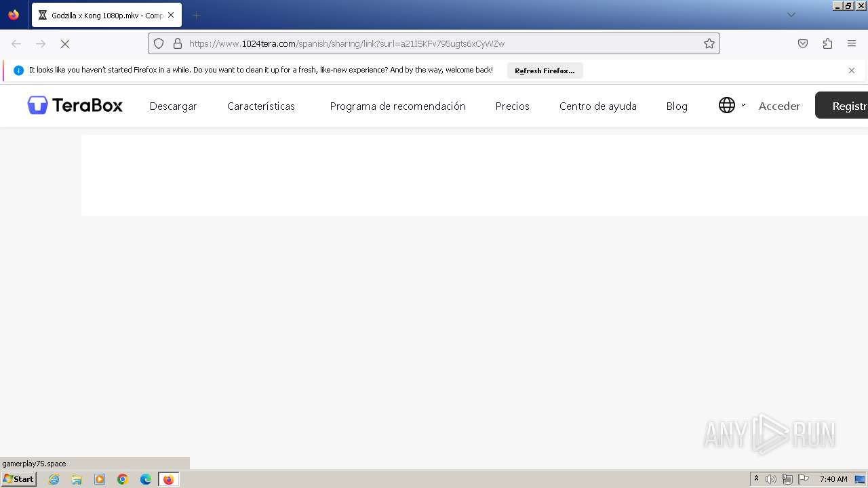
Task: Open Windows Media Player from taskbar
Action: (100, 479)
